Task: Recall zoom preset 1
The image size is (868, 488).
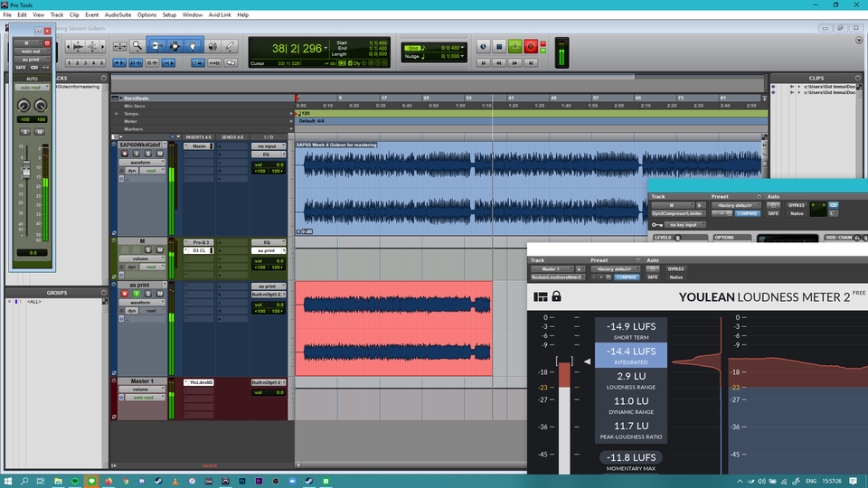Action: click(x=69, y=63)
